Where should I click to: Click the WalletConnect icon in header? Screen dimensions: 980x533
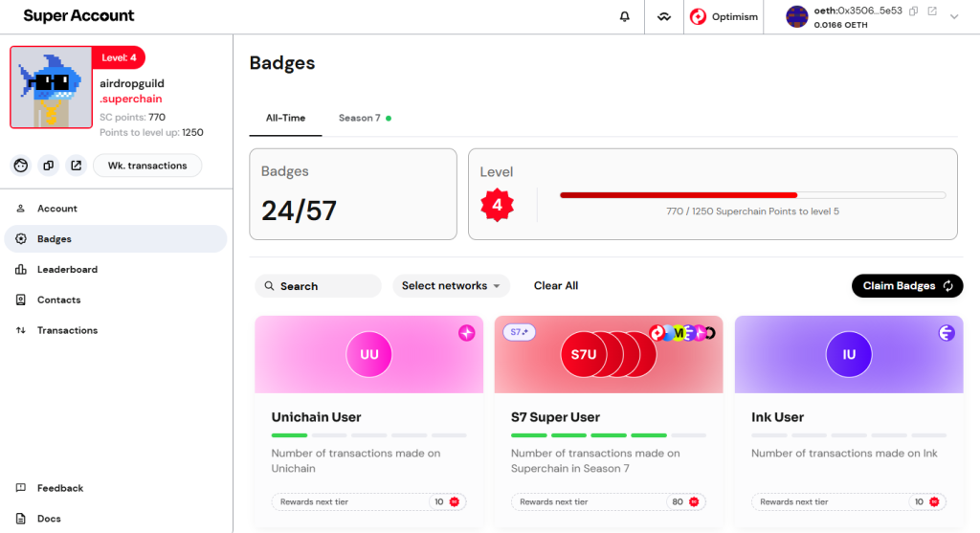click(x=663, y=16)
